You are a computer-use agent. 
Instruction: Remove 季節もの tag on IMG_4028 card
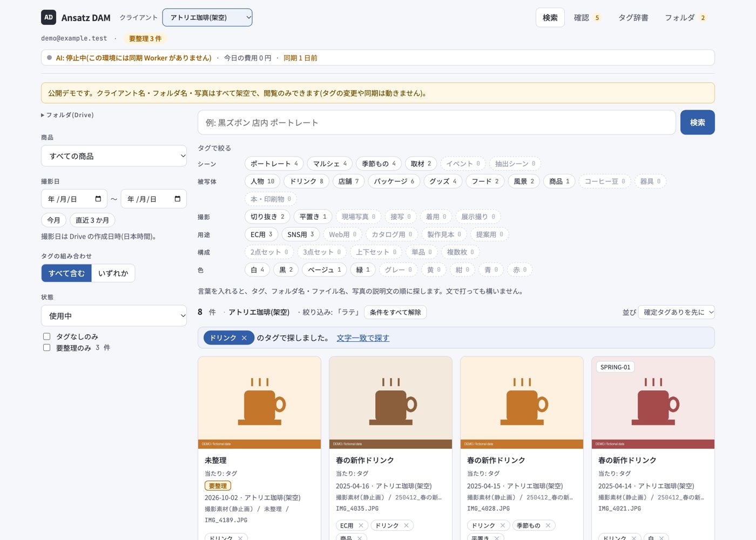tap(548, 525)
